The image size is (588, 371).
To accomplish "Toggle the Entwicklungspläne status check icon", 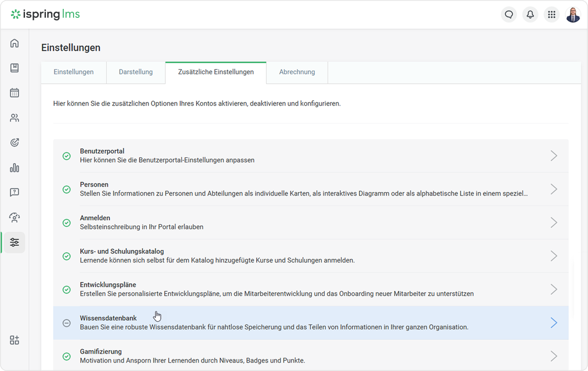I will (66, 289).
